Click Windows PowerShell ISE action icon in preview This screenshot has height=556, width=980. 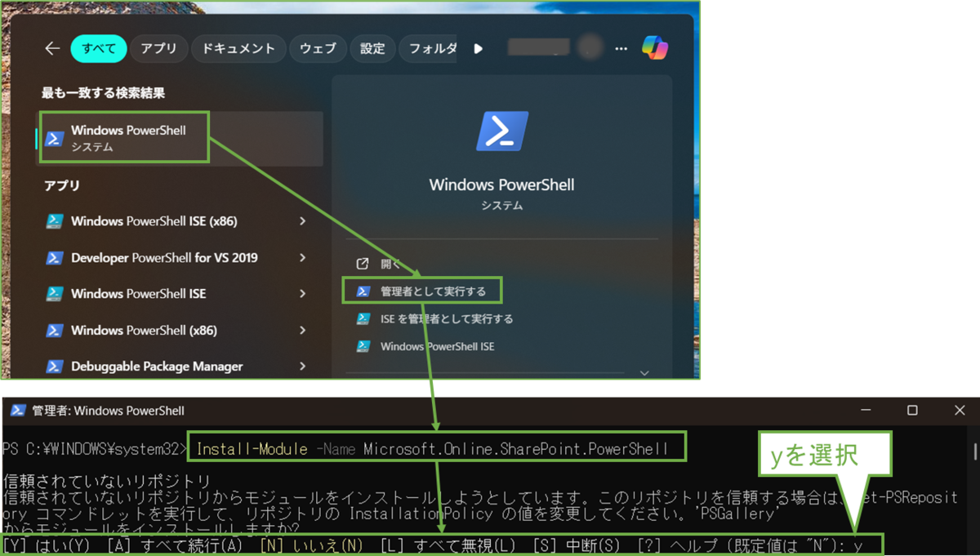(363, 347)
